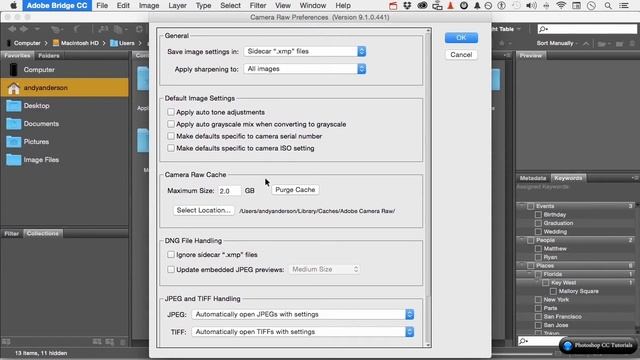The width and height of the screenshot is (640, 360).
Task: Switch to the Collections tab
Action: tap(43, 233)
